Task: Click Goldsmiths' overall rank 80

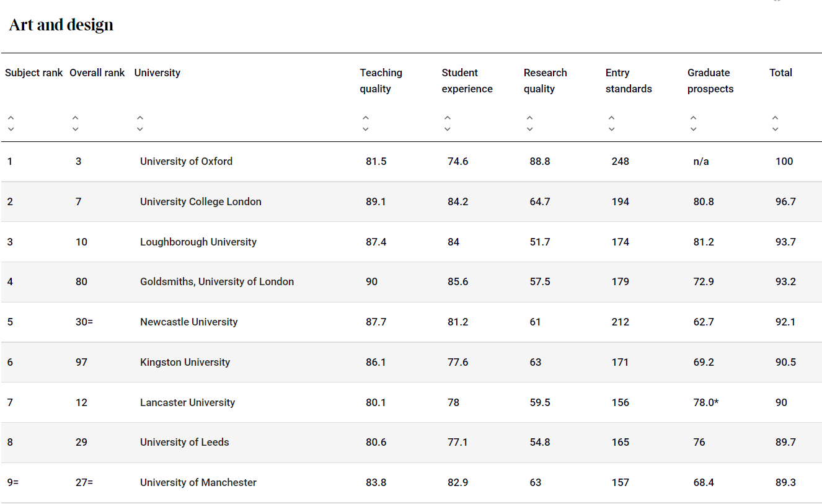Action: pyautogui.click(x=81, y=281)
